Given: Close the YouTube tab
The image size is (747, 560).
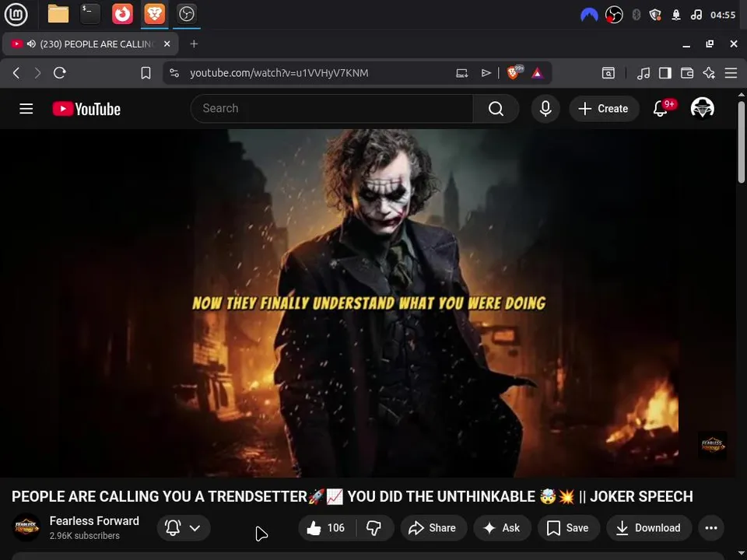Looking at the screenshot, I should pyautogui.click(x=167, y=44).
